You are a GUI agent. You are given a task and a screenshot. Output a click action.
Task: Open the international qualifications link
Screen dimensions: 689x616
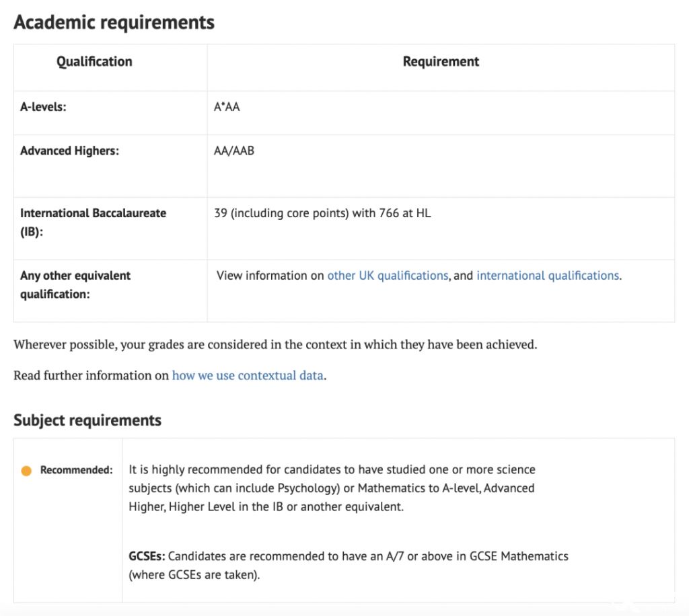548,276
